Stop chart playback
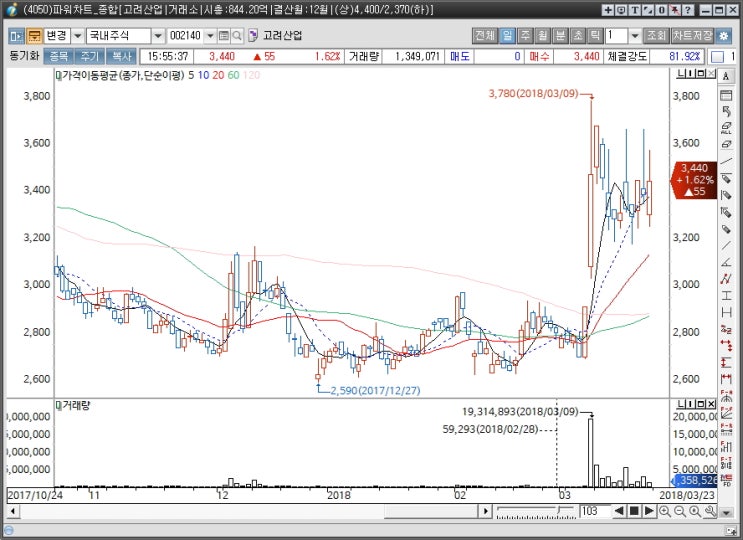 [634, 511]
